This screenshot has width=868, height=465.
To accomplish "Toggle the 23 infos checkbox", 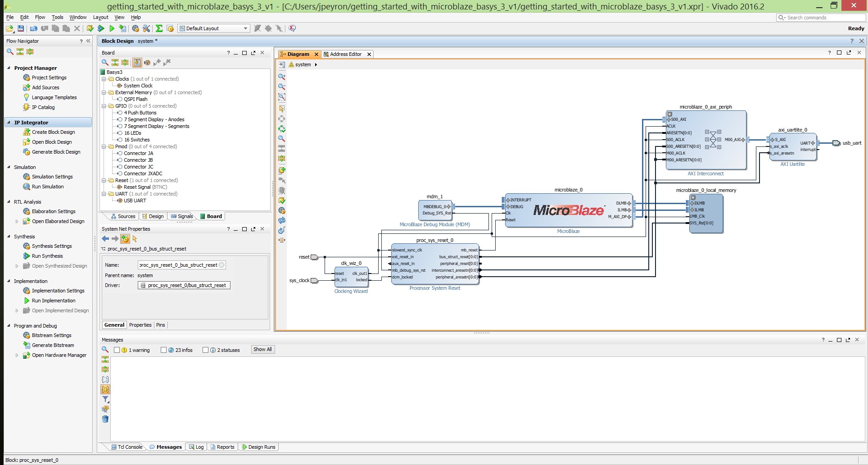I will [164, 350].
